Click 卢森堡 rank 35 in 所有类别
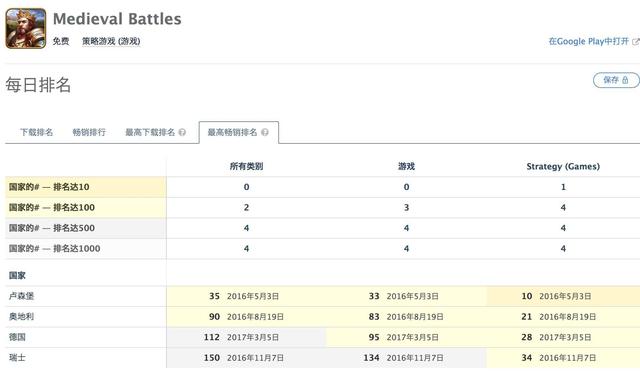The width and height of the screenshot is (640, 371). (214, 296)
